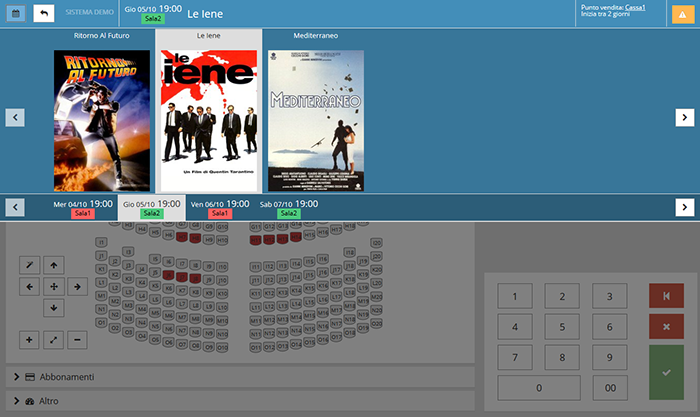
Task: Select seat O20 on the seat map
Action: [x=376, y=323]
